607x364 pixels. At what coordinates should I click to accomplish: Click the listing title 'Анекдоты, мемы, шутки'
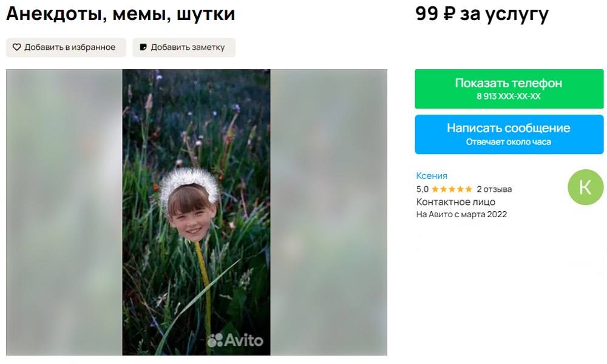click(x=120, y=14)
